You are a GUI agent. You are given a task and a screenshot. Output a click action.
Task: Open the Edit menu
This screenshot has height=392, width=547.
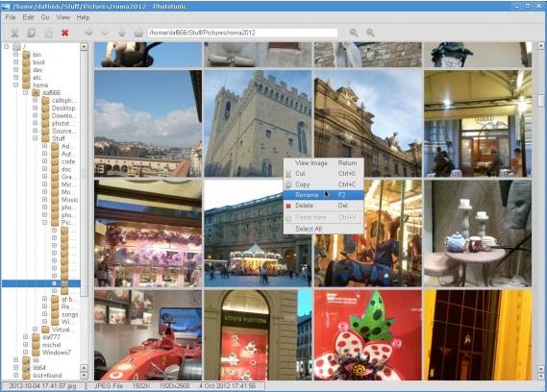(x=28, y=17)
